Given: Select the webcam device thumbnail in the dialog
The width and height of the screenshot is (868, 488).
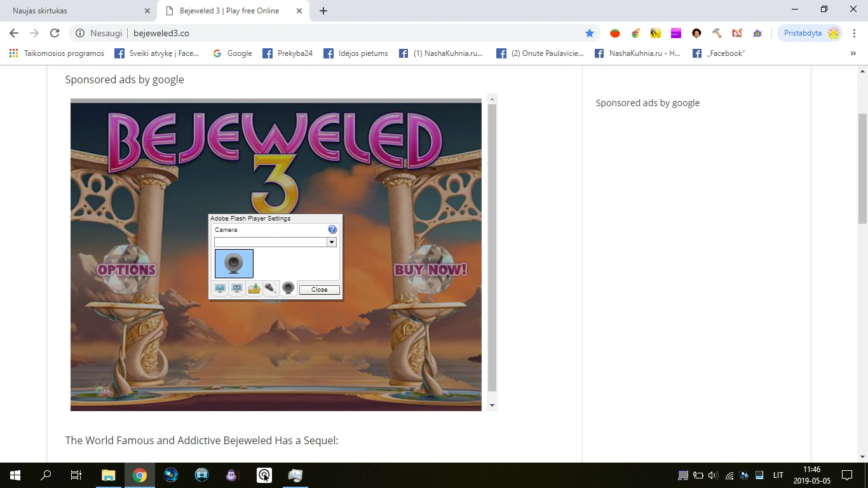Looking at the screenshot, I should click(234, 263).
